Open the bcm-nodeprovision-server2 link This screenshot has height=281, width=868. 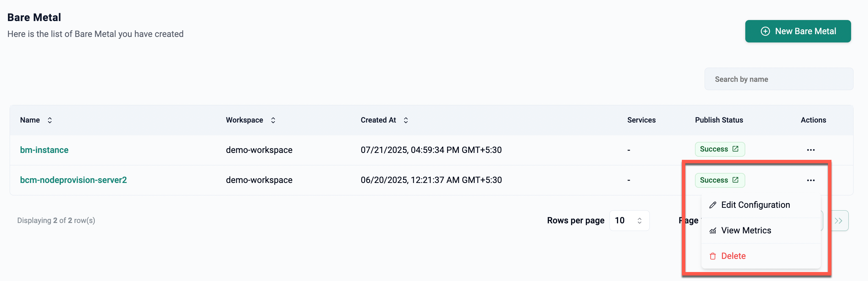click(x=73, y=180)
